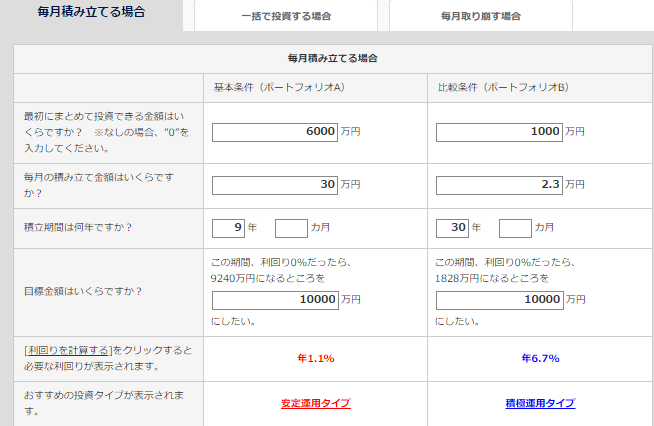Viewport: 654px width, 426px height.
Task: Open the 積極運用タイプ link
Action: point(540,403)
